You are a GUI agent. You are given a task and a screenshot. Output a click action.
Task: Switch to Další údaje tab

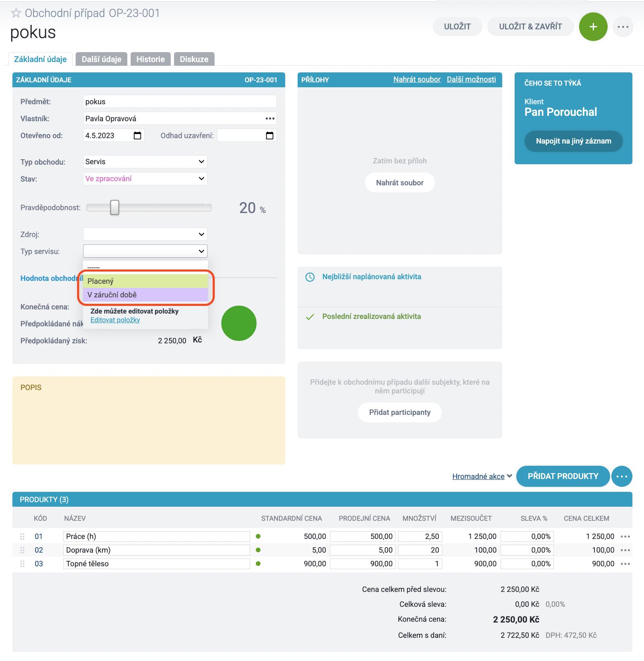coord(101,59)
